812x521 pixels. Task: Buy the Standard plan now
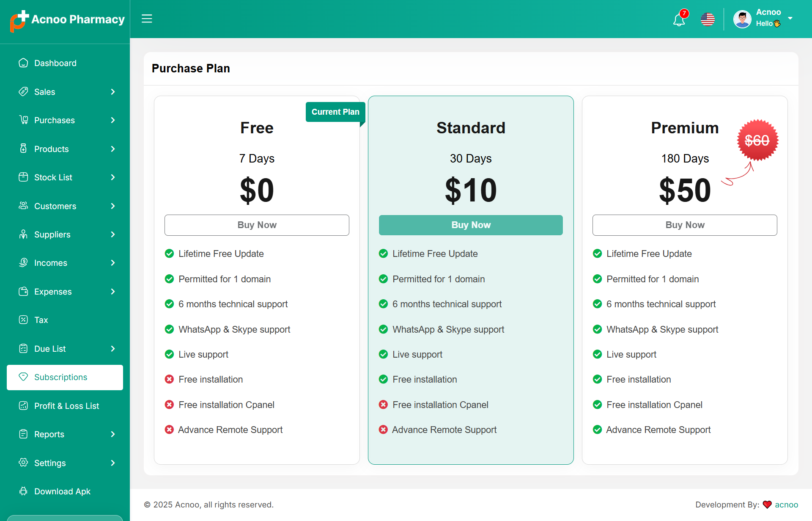[x=471, y=225]
